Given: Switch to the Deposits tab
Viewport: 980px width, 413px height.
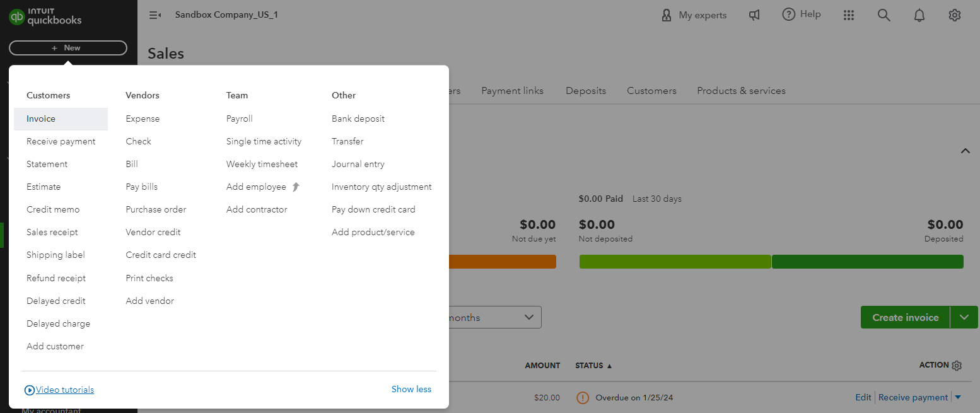Looking at the screenshot, I should (585, 90).
